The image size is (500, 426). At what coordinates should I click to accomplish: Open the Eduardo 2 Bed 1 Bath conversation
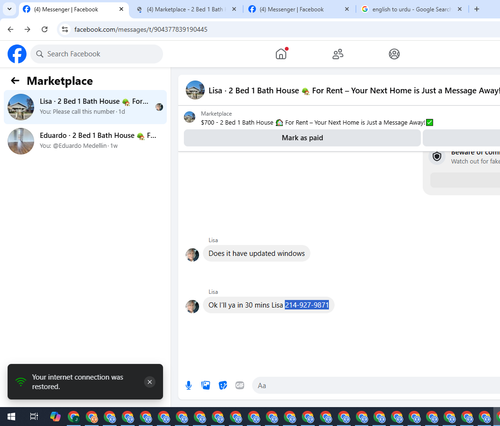click(85, 141)
